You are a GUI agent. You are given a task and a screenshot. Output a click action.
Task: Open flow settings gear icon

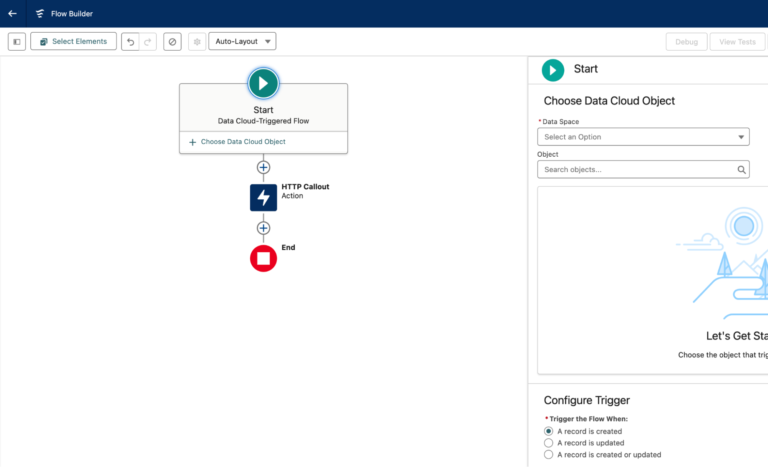197,42
